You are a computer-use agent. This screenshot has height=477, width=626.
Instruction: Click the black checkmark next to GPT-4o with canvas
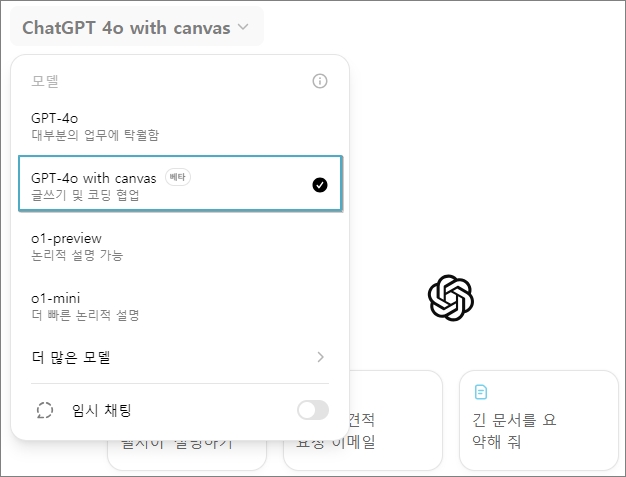320,185
